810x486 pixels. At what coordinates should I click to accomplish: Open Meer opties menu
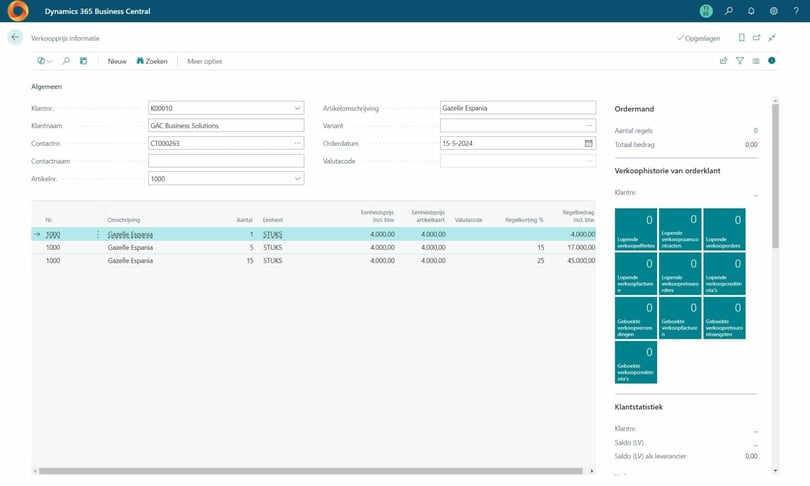pos(205,61)
